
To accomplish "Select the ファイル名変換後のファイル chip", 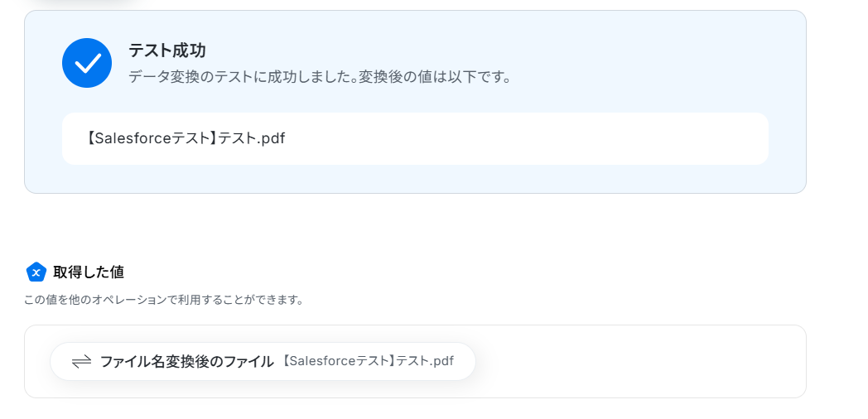I will click(x=263, y=361).
